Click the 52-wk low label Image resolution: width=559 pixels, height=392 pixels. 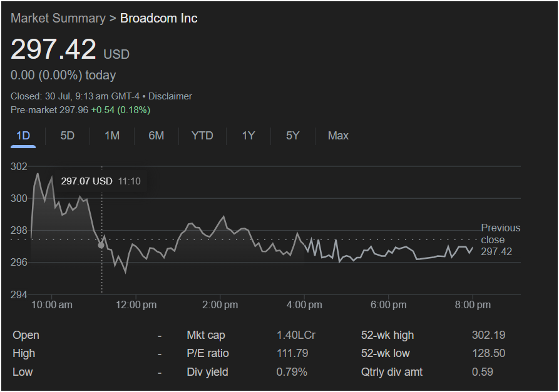[385, 353]
